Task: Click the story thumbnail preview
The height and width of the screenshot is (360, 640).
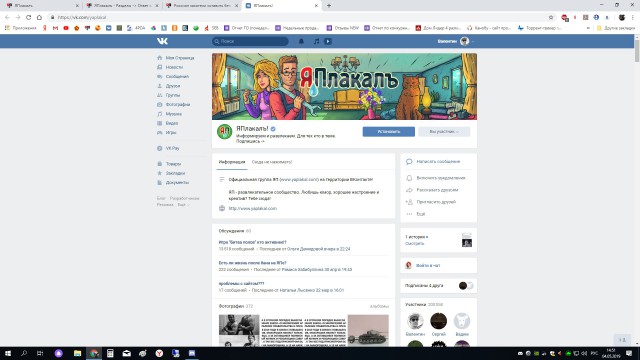Action: pos(467,240)
